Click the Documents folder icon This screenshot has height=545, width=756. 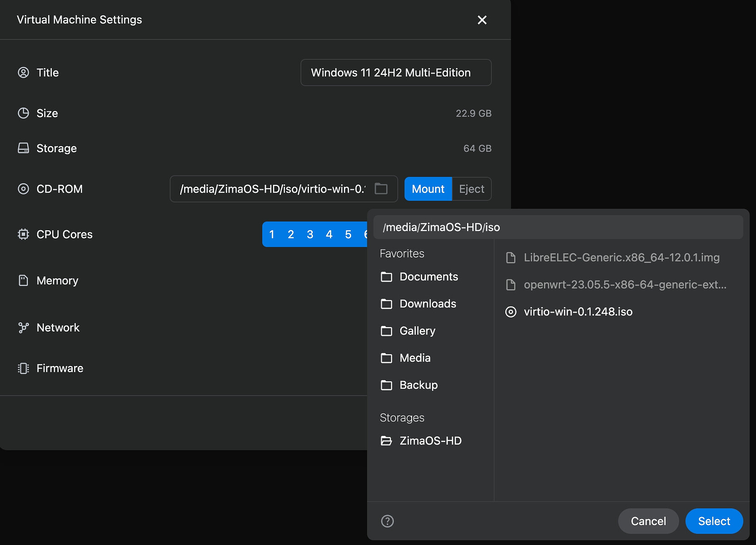386,277
